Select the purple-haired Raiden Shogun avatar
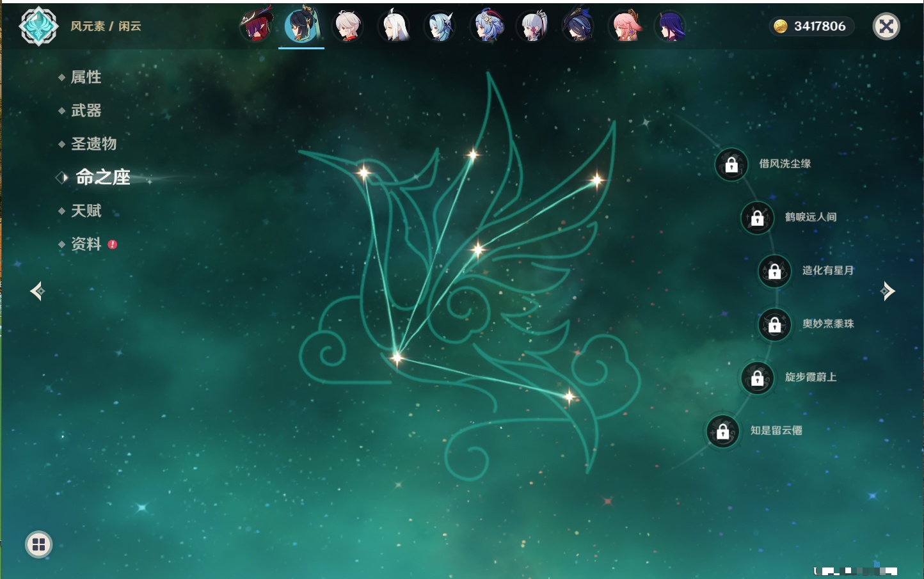Image resolution: width=924 pixels, height=579 pixels. tap(670, 26)
